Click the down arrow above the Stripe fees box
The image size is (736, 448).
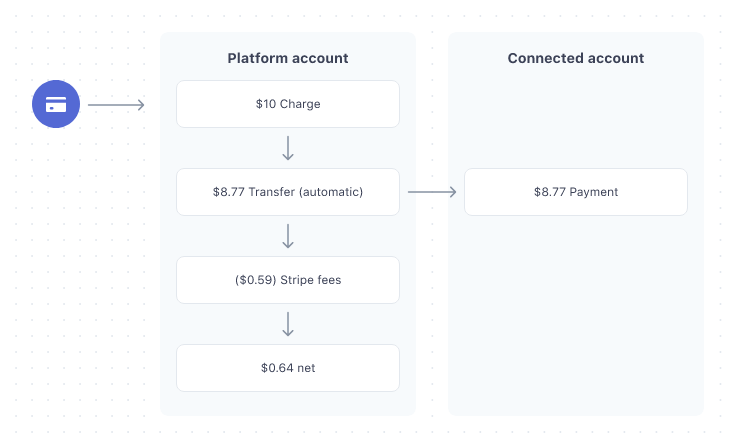tap(288, 236)
